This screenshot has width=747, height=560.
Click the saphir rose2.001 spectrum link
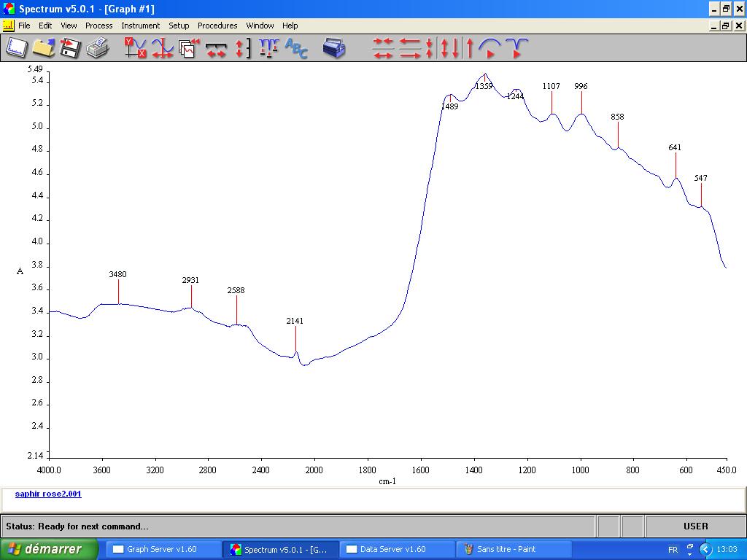[x=48, y=494]
